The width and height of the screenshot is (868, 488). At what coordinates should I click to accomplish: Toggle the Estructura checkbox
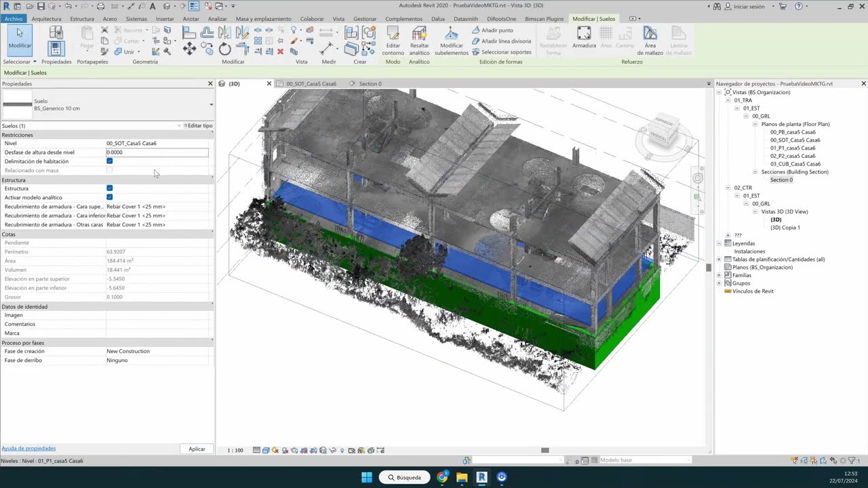tap(109, 188)
